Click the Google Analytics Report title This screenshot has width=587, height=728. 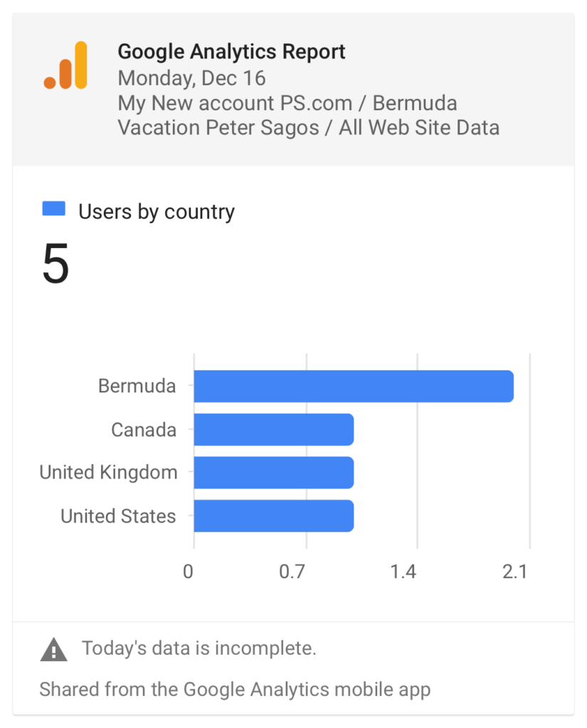231,51
